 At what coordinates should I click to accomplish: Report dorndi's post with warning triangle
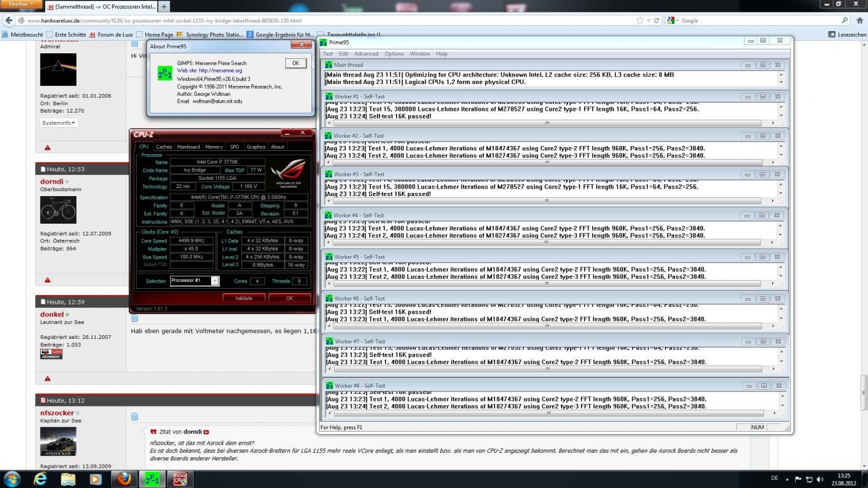click(48, 280)
